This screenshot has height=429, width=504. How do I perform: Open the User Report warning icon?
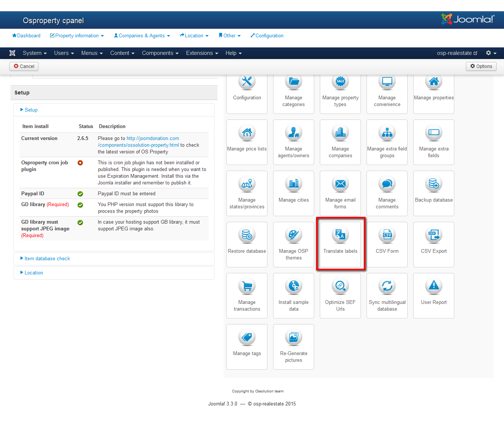(x=433, y=287)
